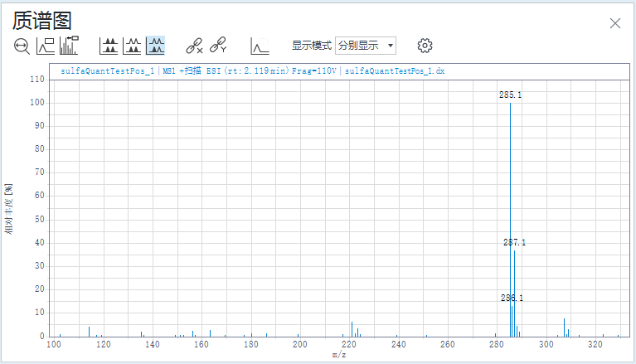Click the dropdown arrow beside 分别显示

pyautogui.click(x=391, y=46)
